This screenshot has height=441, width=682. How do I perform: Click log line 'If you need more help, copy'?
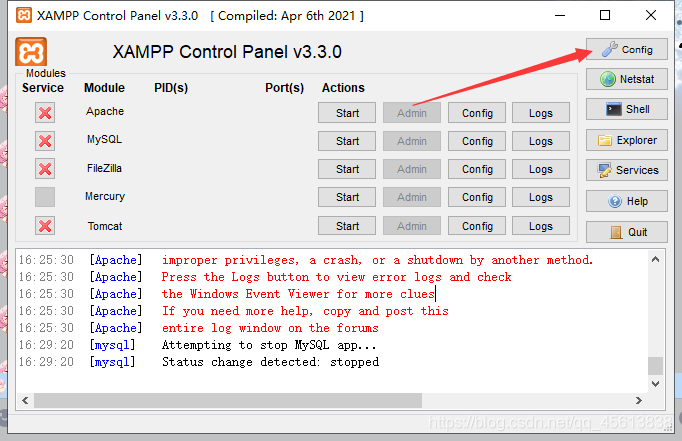point(305,311)
